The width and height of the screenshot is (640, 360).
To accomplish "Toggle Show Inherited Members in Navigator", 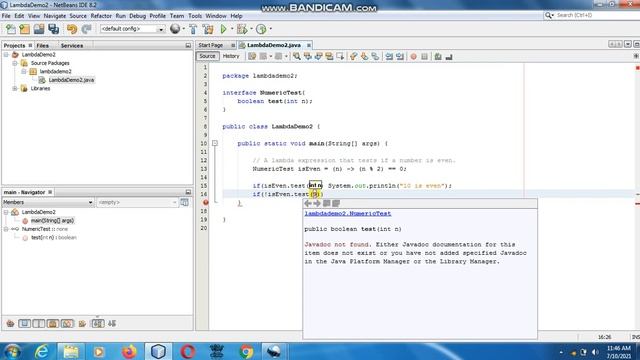I will (x=10, y=324).
